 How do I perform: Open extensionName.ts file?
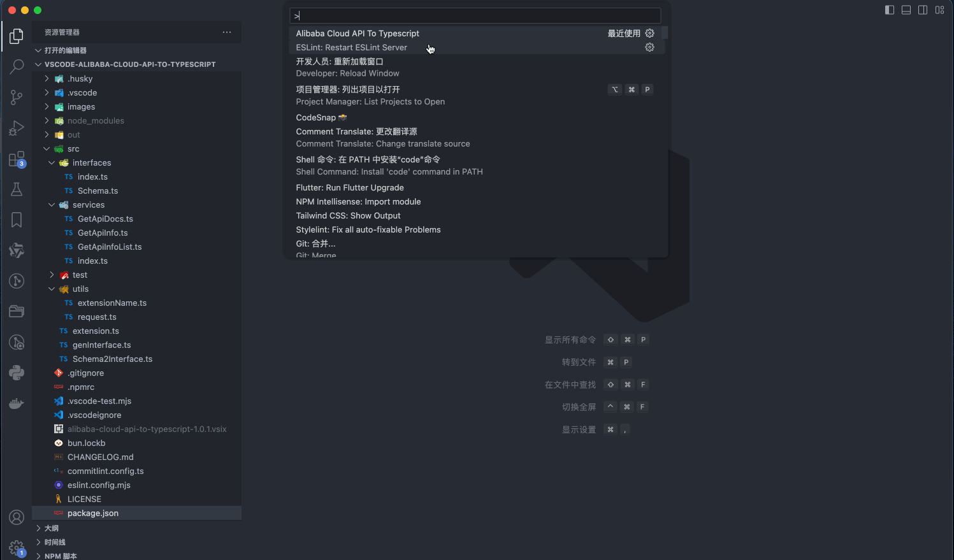click(x=136, y=303)
